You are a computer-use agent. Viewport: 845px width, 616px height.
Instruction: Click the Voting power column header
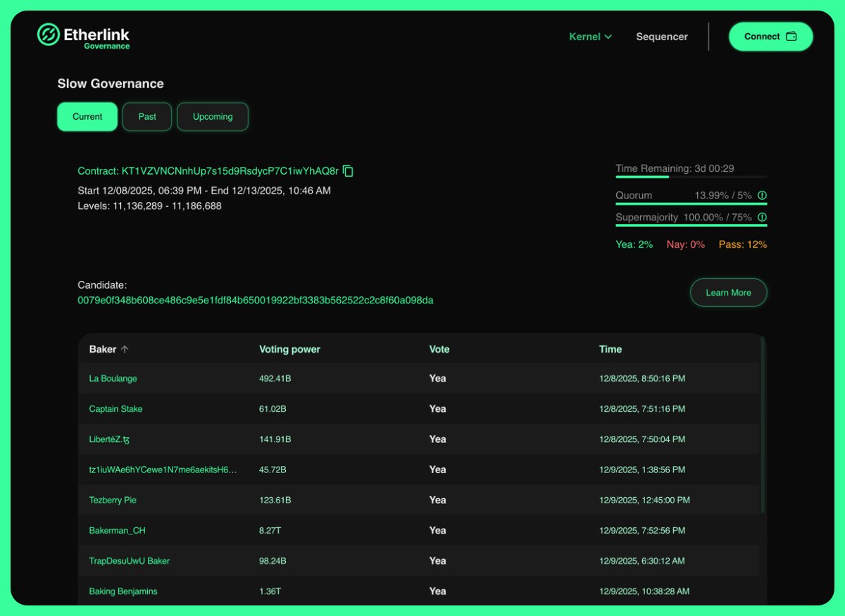click(289, 349)
